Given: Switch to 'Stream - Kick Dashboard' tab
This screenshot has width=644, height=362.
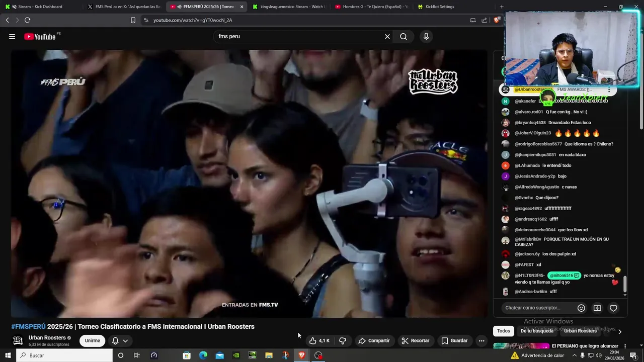Looking at the screenshot, I should coord(41,7).
